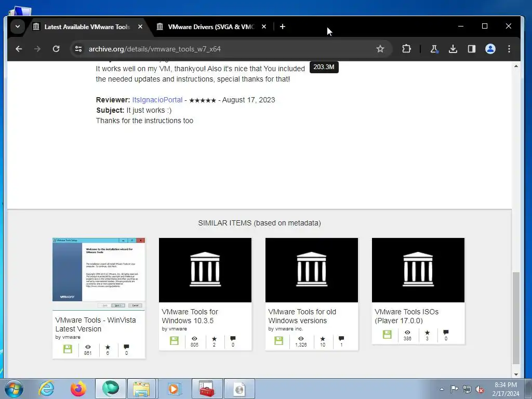Viewport: 532px width, 399px height.
Task: Click reviews bubble on WinVista card
Action: [126, 347]
